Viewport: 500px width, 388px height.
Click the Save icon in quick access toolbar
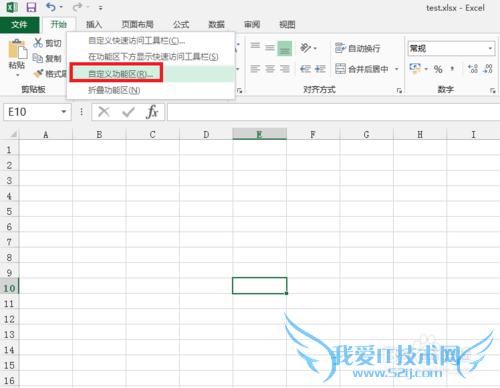point(31,7)
